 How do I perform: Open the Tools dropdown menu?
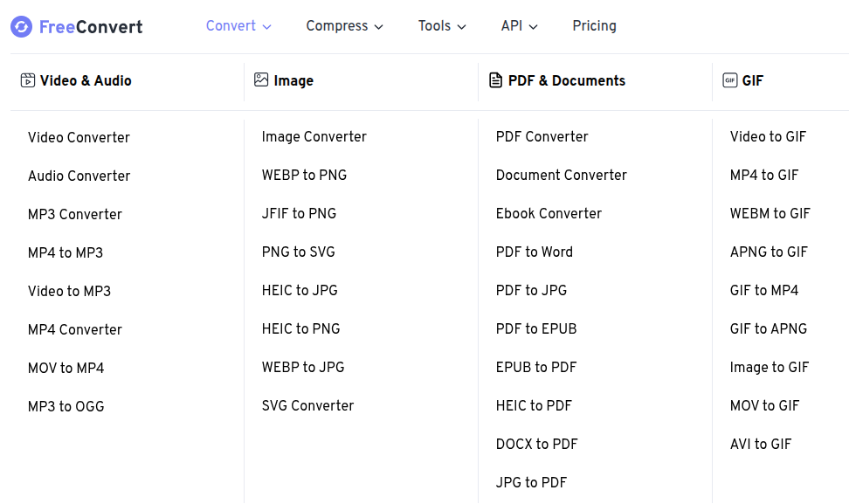(x=442, y=26)
